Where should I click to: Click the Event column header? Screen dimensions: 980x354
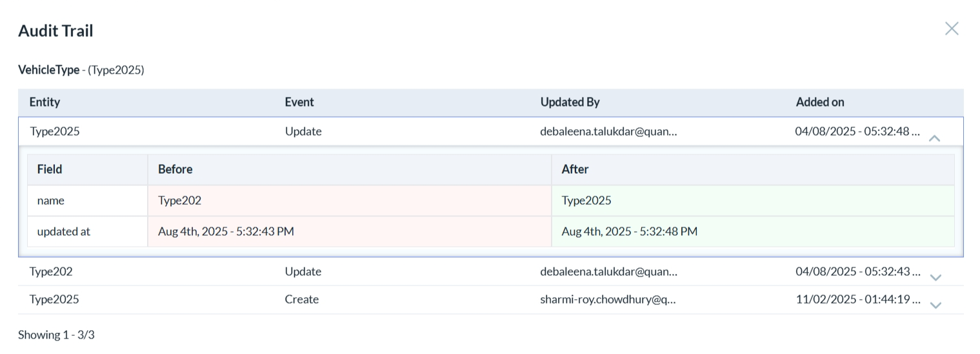299,102
